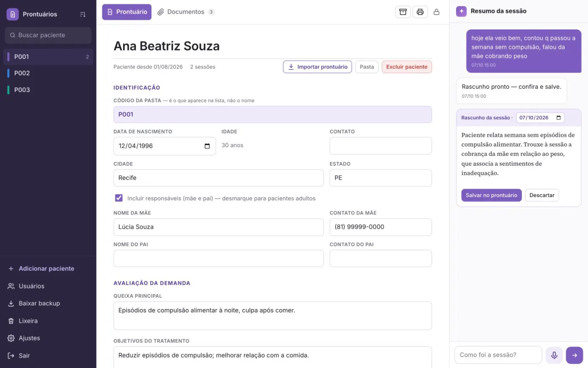Image resolution: width=588 pixels, height=368 pixels.
Task: Click the Código da pasta field
Action: tap(273, 114)
